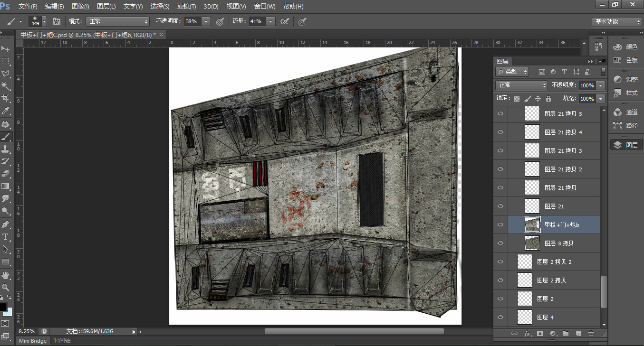
Task: Click the delete layer trash icon
Action: click(591, 334)
